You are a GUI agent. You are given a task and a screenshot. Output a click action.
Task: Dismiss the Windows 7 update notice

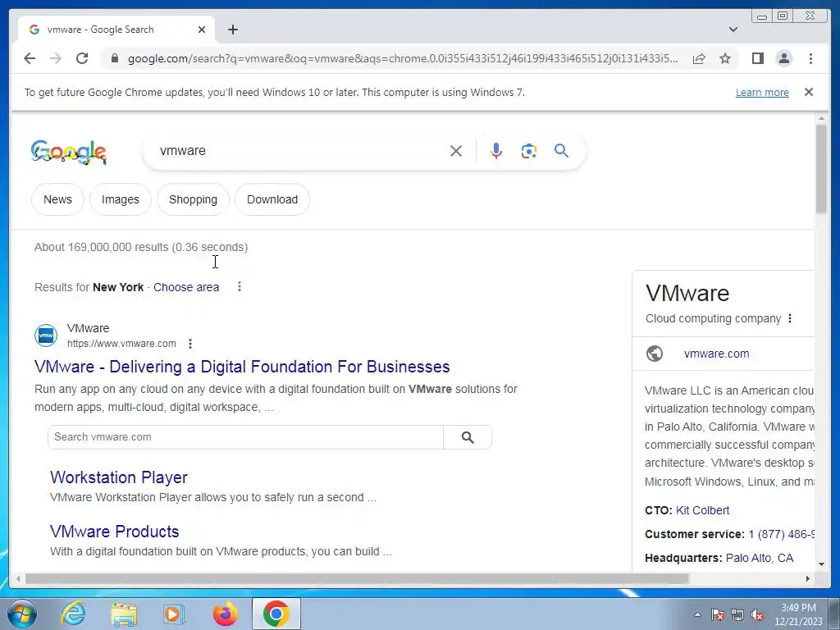pos(809,92)
